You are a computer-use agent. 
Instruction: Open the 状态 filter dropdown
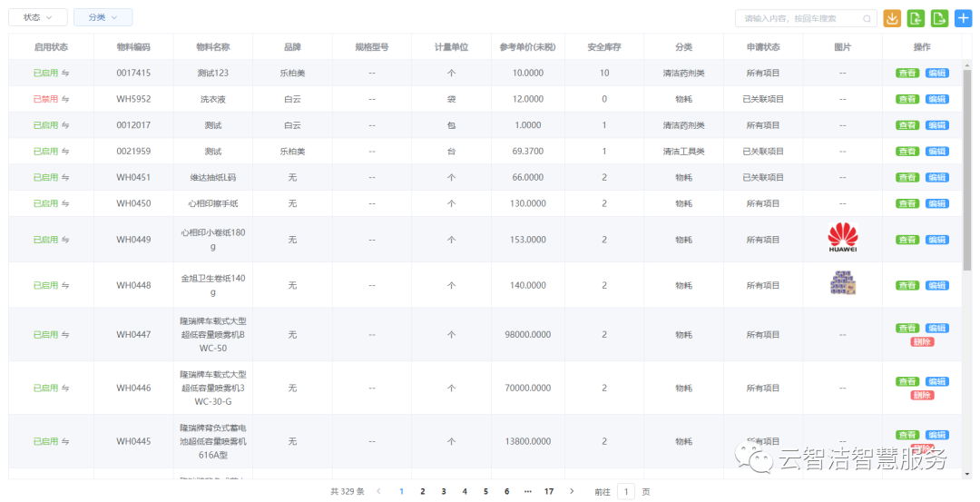(x=38, y=17)
